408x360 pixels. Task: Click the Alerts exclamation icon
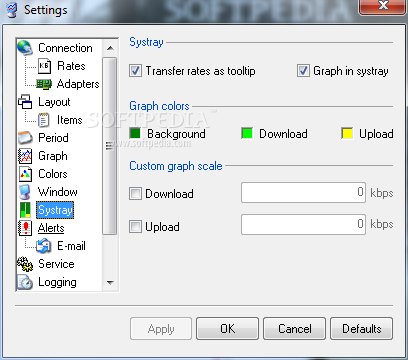click(x=25, y=228)
